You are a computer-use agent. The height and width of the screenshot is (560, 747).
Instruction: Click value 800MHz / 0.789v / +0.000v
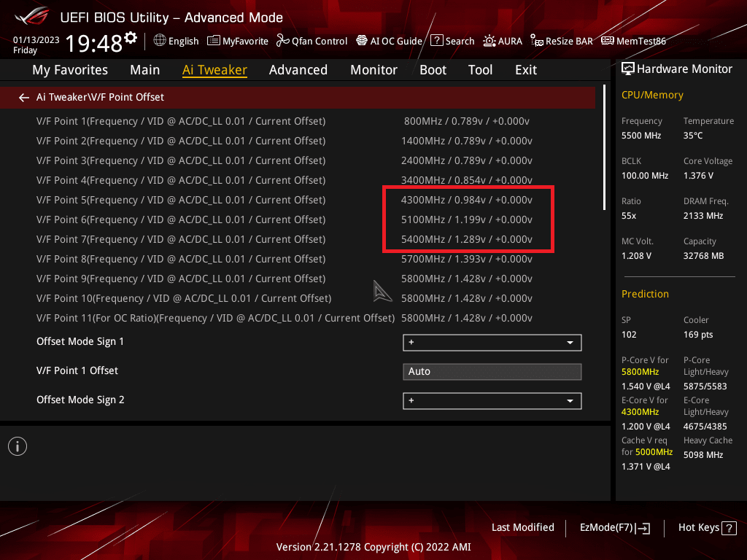pyautogui.click(x=466, y=122)
